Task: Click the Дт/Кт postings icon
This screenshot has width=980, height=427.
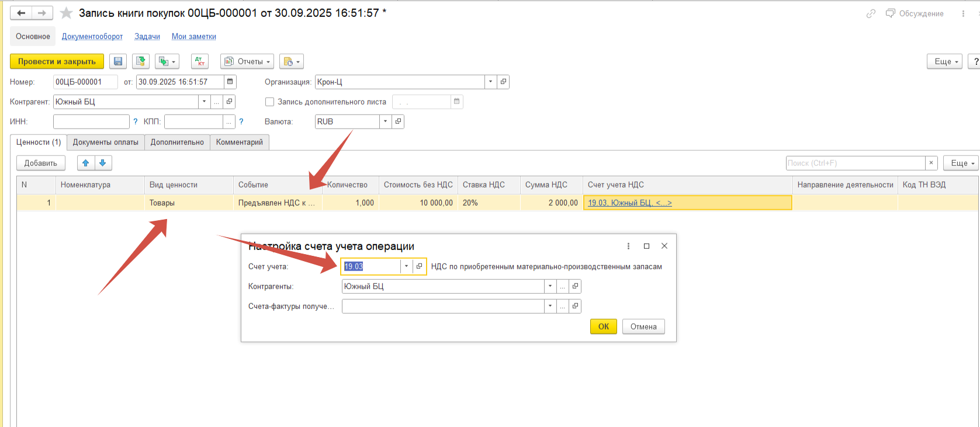Action: [x=200, y=61]
